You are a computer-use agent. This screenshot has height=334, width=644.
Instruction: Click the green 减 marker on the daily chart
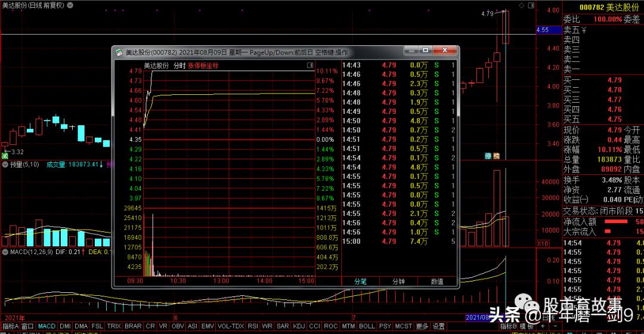pos(4,156)
